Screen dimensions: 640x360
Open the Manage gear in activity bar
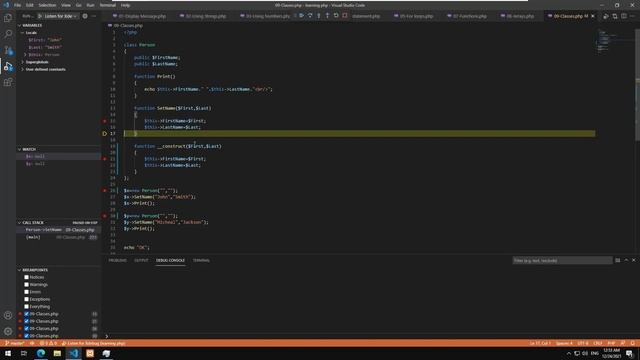pyautogui.click(x=8, y=331)
